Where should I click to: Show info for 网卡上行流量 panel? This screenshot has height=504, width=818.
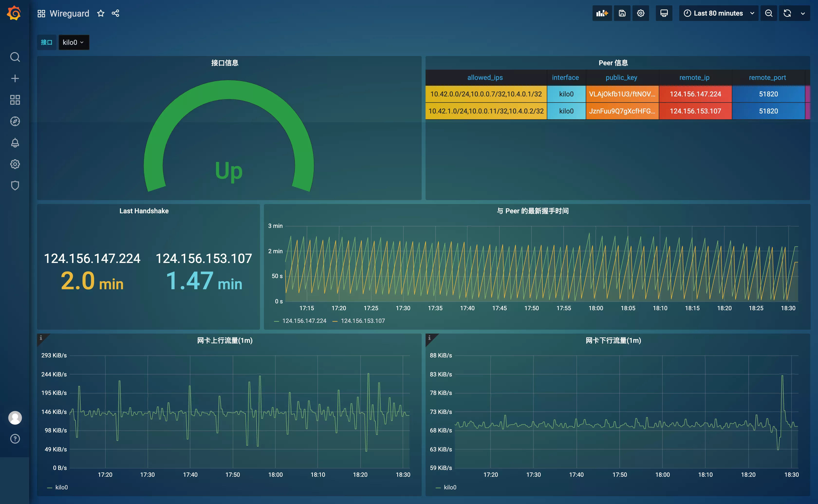coord(41,338)
